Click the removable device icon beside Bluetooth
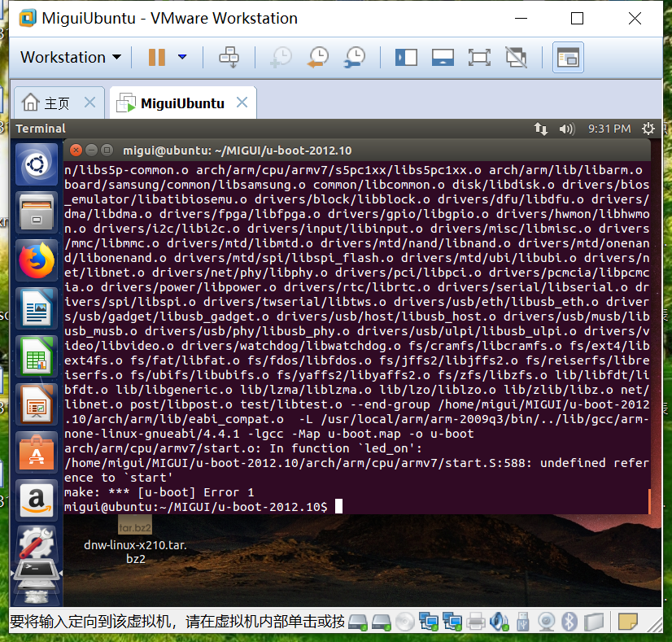The height and width of the screenshot is (642, 672). pyautogui.click(x=593, y=622)
